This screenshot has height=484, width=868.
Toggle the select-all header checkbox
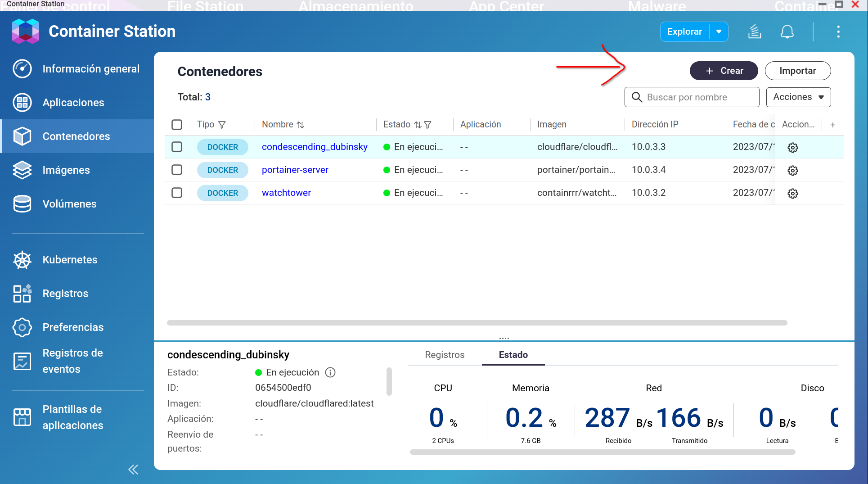[177, 125]
